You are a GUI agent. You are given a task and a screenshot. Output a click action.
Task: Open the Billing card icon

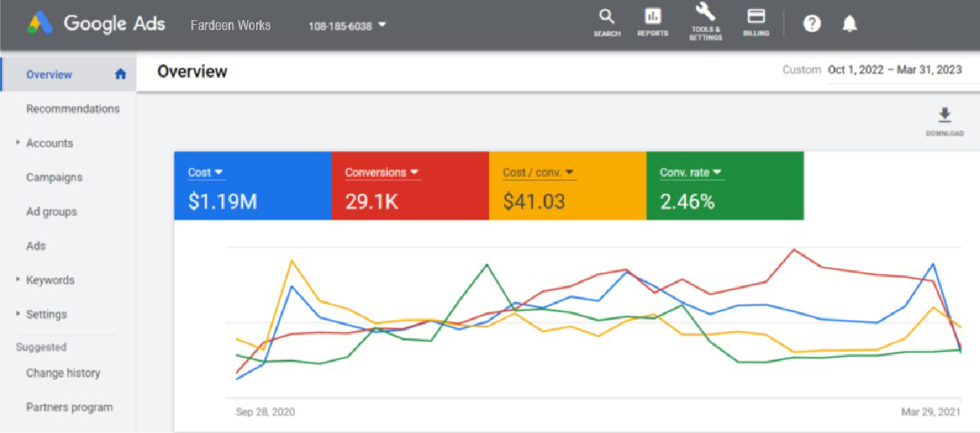(x=756, y=22)
